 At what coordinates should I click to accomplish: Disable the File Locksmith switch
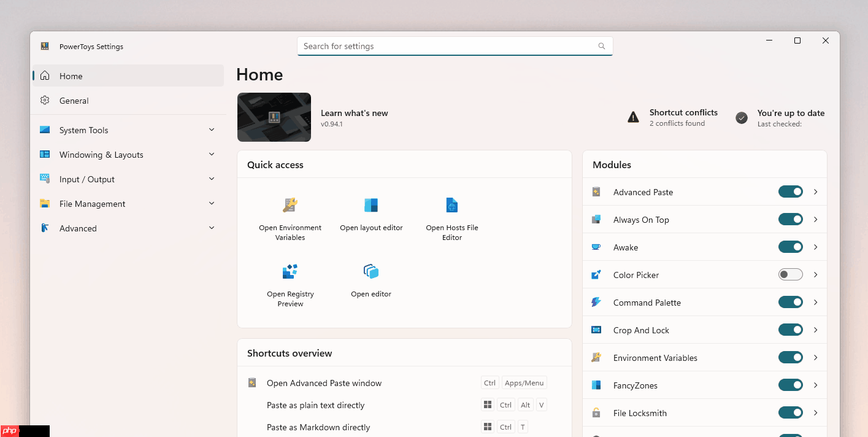pyautogui.click(x=791, y=413)
